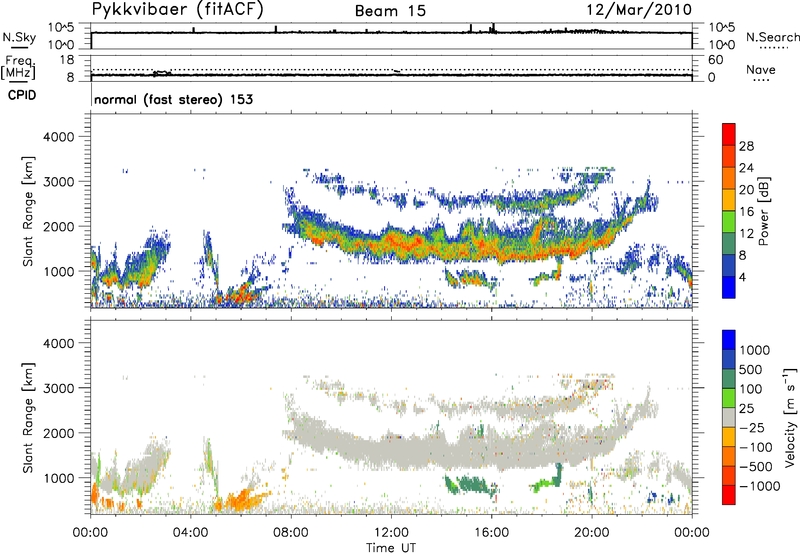Pick the gray segment of velocity colorbar
800x554 pixels.
tap(729, 417)
